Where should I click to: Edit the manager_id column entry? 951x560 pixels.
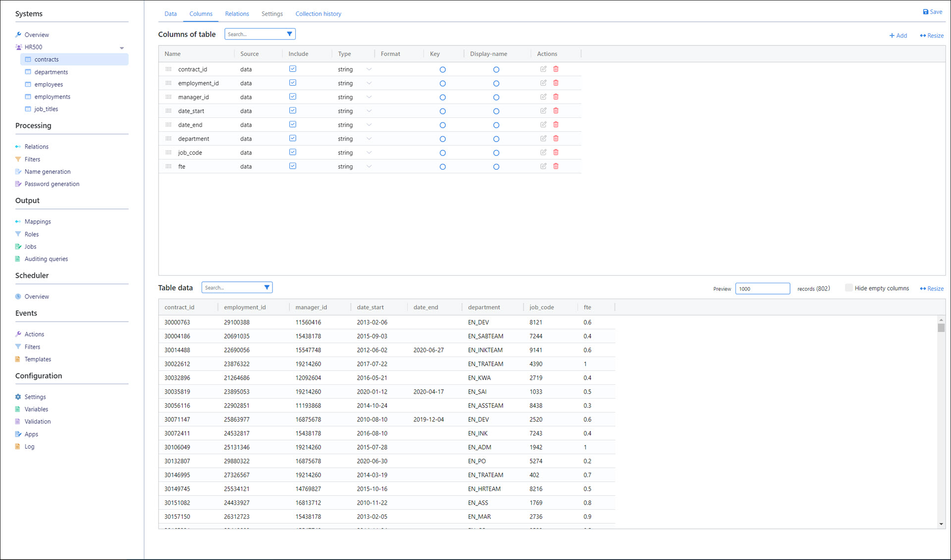point(543,97)
